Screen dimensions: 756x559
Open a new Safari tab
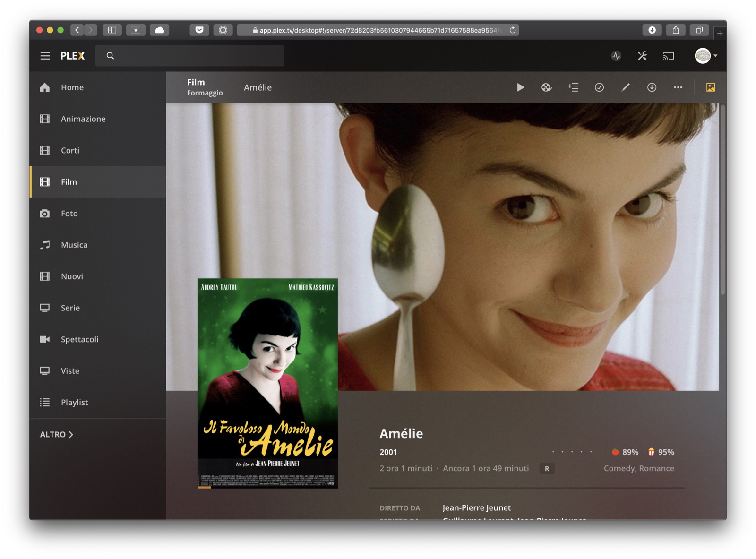coord(720,33)
